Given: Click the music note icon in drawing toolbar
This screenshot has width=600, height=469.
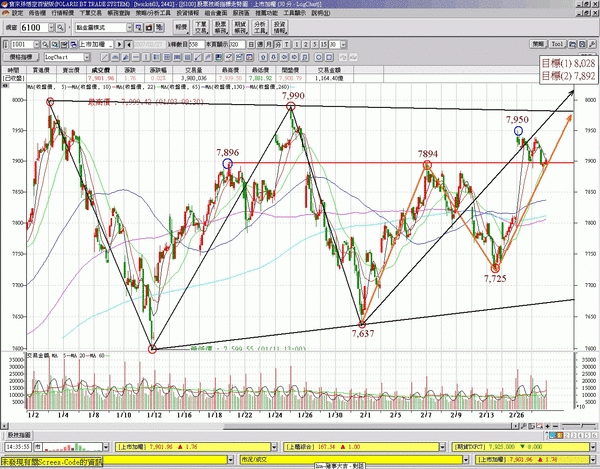Looking at the screenshot, I should click(x=305, y=57).
